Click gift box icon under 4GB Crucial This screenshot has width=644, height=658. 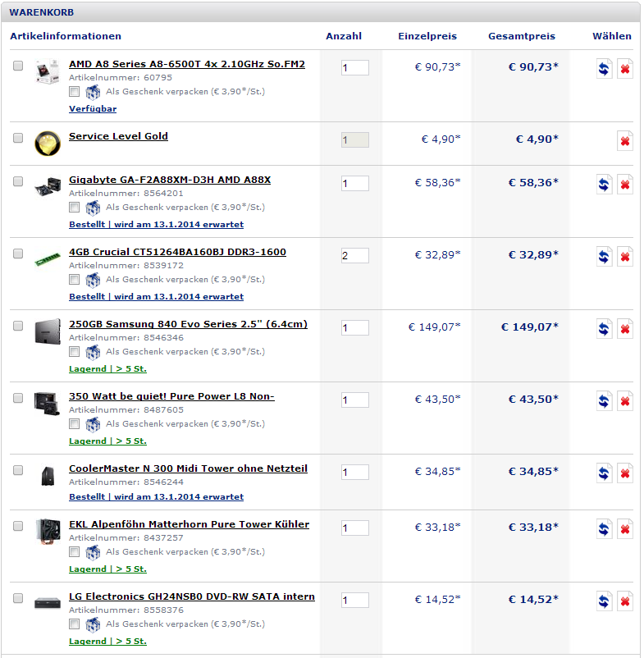tap(93, 280)
